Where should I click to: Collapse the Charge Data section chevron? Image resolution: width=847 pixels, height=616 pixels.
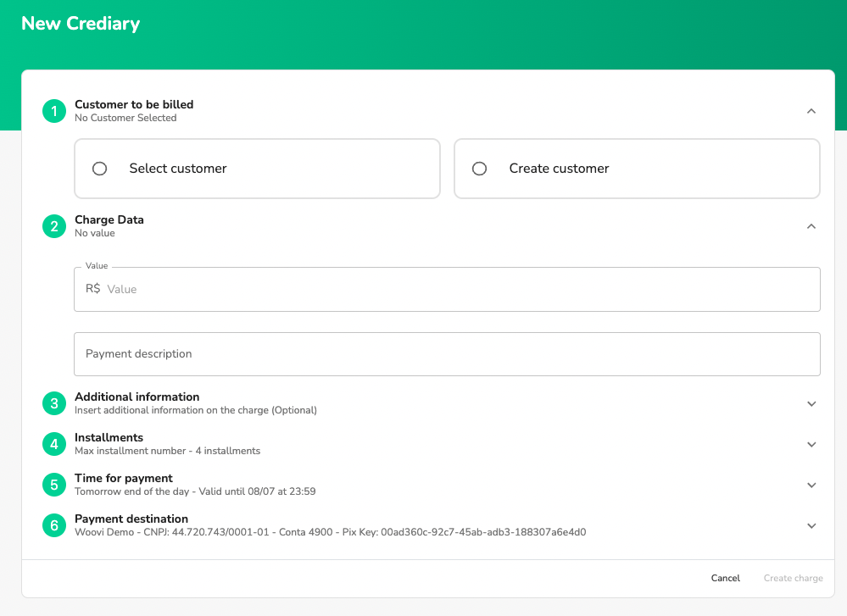[811, 226]
